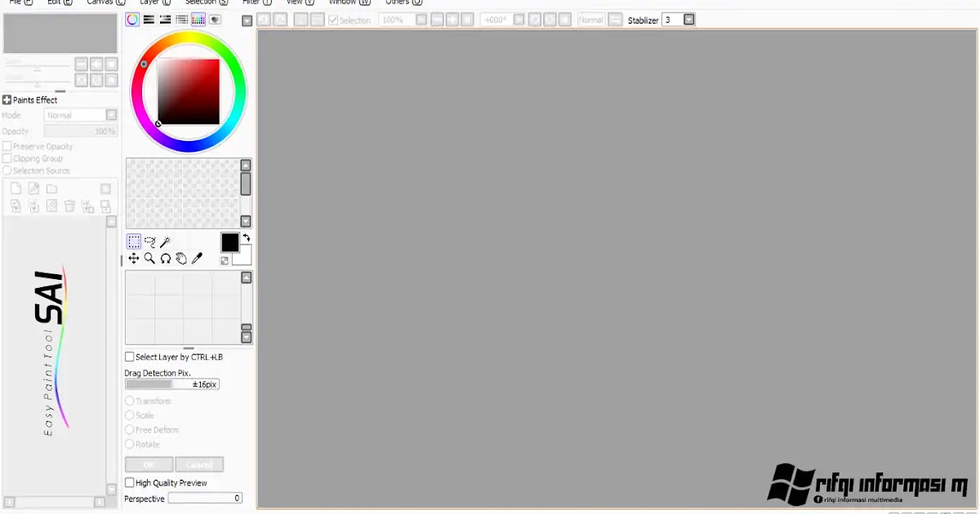
Task: Open the View menu
Action: pos(300,2)
